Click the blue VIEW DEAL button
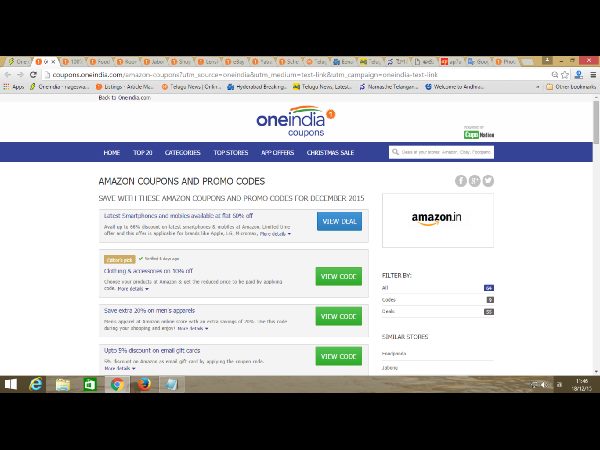Viewport: 600px width, 450px height. [x=339, y=221]
